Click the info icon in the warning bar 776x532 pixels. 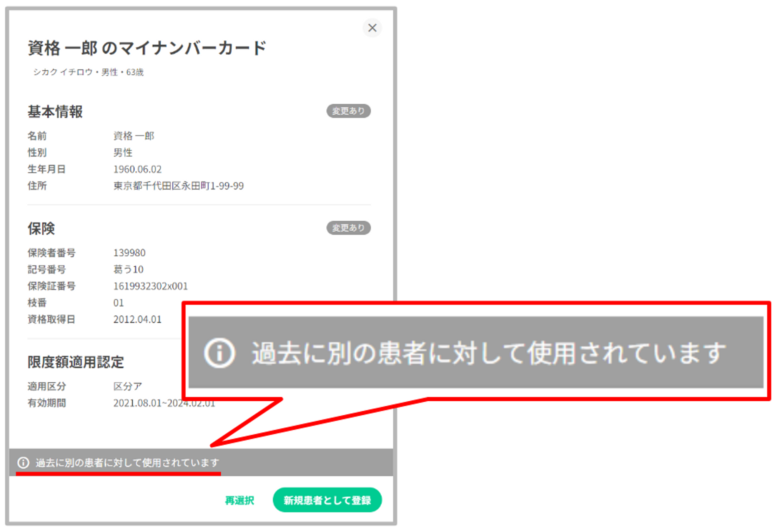23,462
